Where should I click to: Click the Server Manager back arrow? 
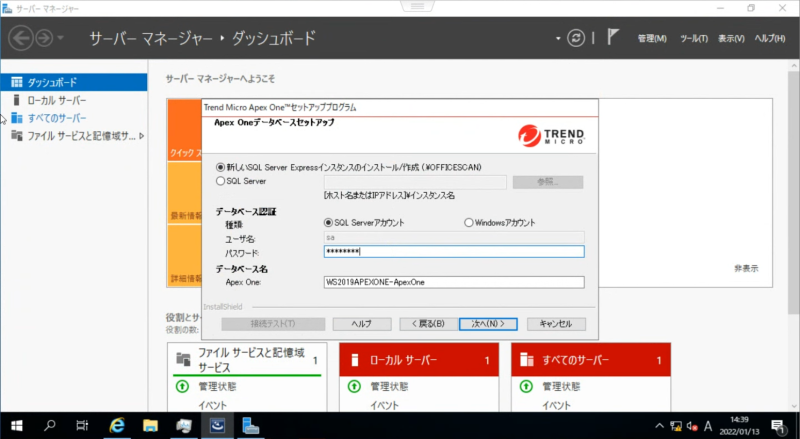coord(21,38)
